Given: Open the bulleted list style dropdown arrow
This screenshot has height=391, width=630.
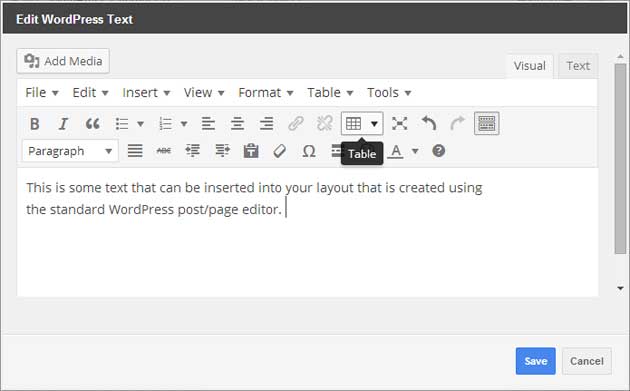Looking at the screenshot, I should pyautogui.click(x=140, y=124).
